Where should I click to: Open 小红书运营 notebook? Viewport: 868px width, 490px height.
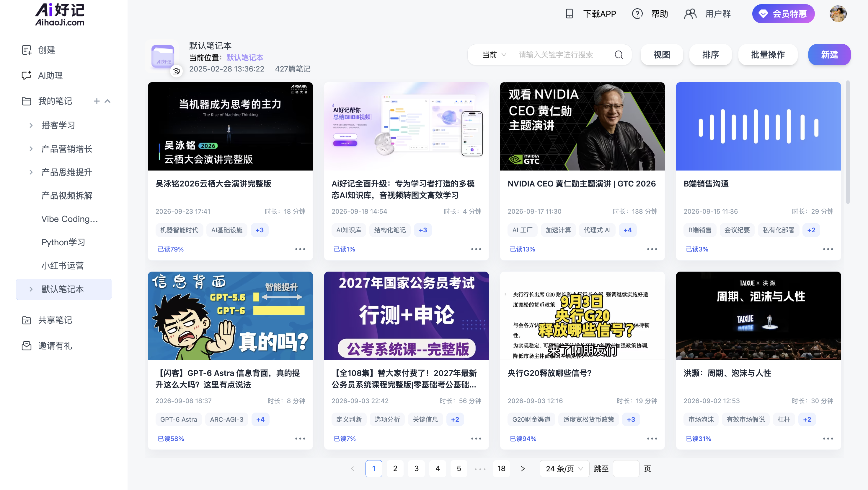(x=62, y=265)
